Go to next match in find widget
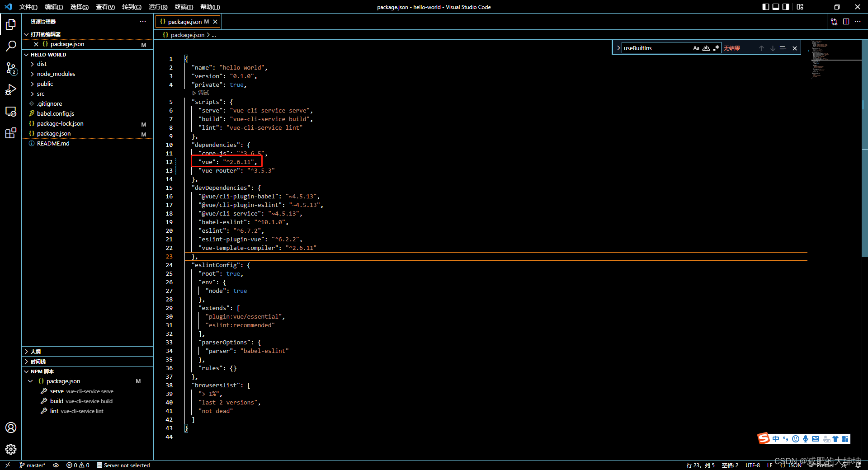Screen dimensions: 868x470 [773, 48]
